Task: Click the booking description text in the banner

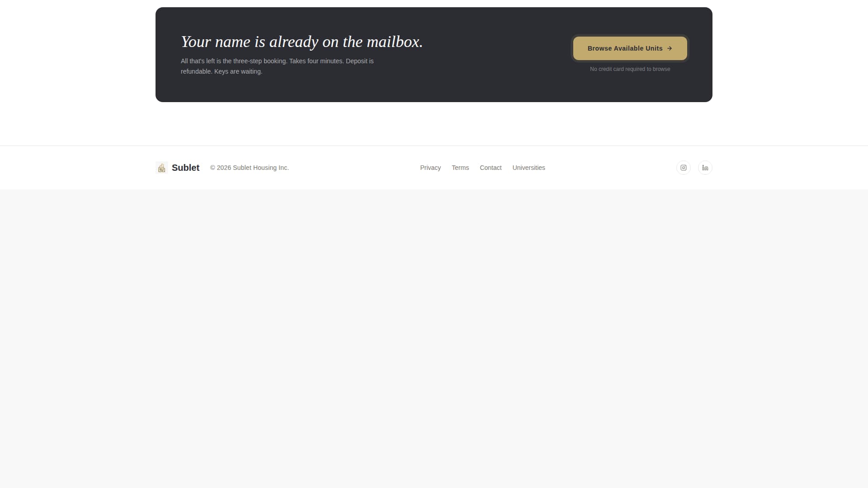Action: pos(277,66)
